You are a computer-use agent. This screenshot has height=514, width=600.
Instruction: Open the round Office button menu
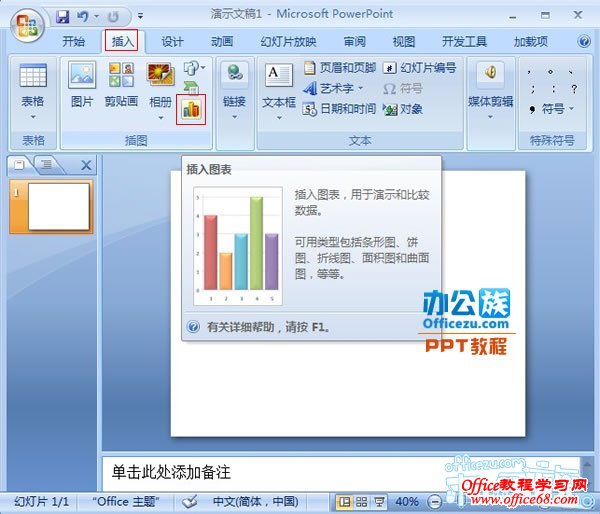(x=27, y=26)
